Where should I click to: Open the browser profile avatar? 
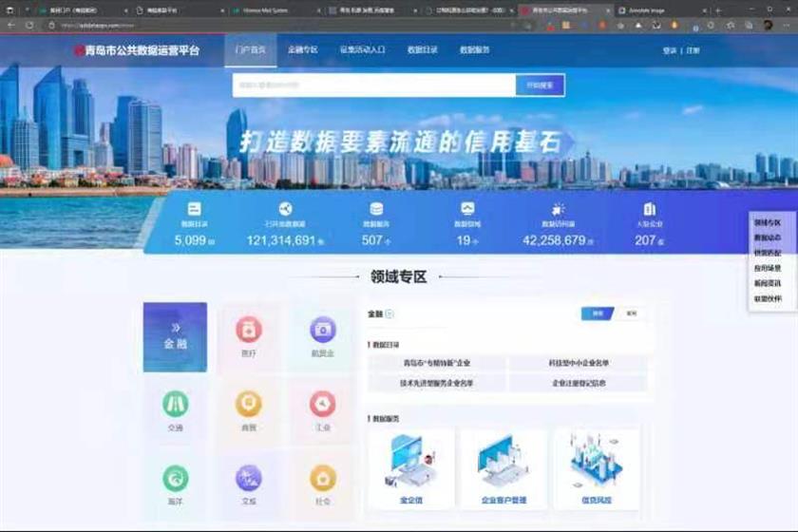click(x=768, y=25)
